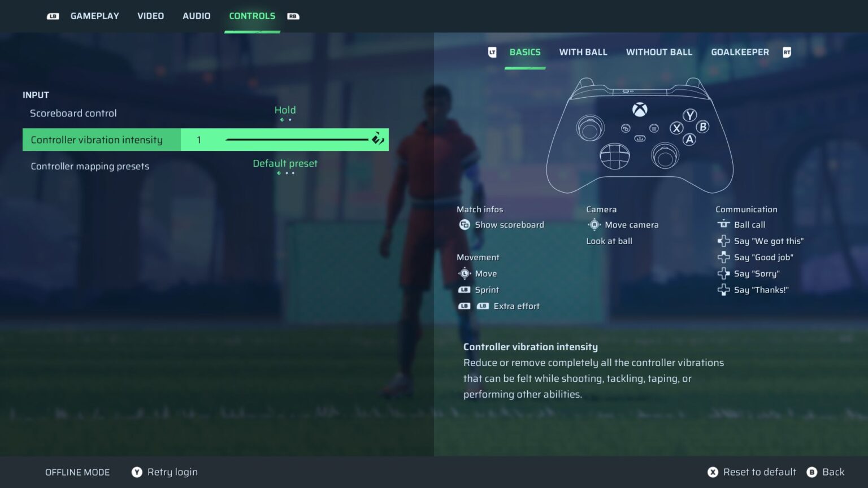Click the RB bumper icon beside CONTROLS
The image size is (868, 488).
pyautogui.click(x=293, y=16)
